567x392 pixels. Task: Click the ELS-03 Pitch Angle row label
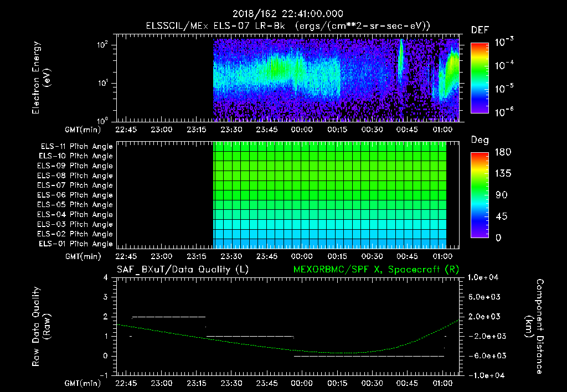[75, 225]
